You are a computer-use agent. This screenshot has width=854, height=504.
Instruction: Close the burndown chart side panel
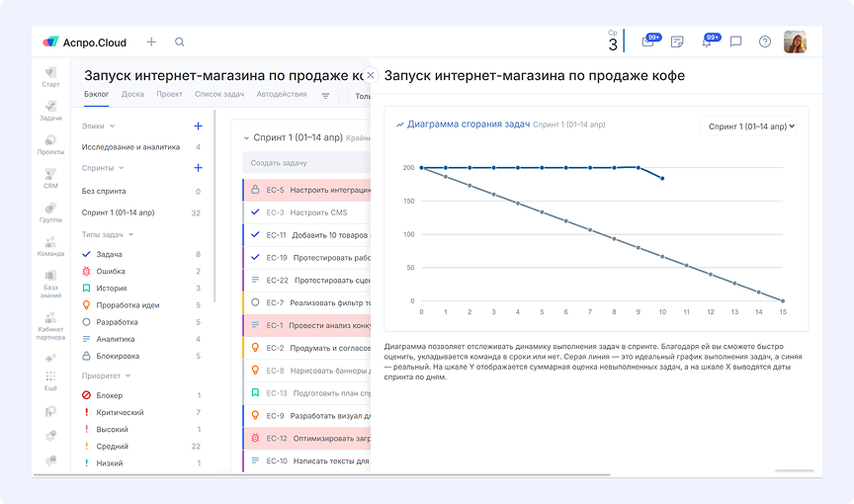coord(371,75)
